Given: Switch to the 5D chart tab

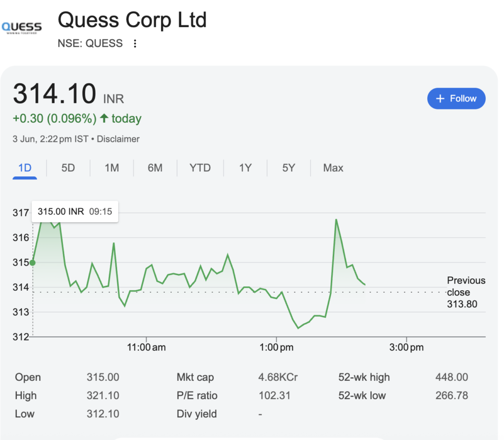Looking at the screenshot, I should 68,168.
